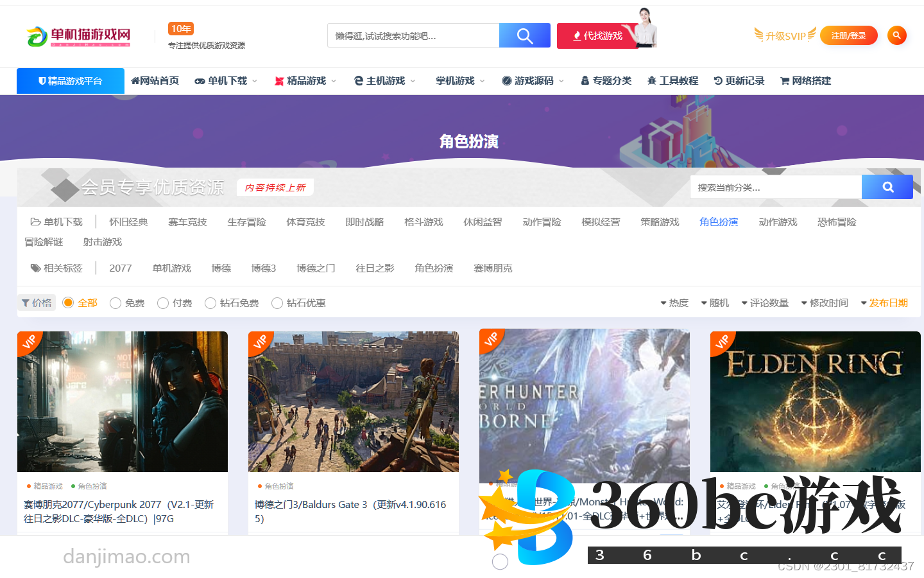Click the 注册/登录 button
Screen dimensions: 924x578
tap(848, 35)
